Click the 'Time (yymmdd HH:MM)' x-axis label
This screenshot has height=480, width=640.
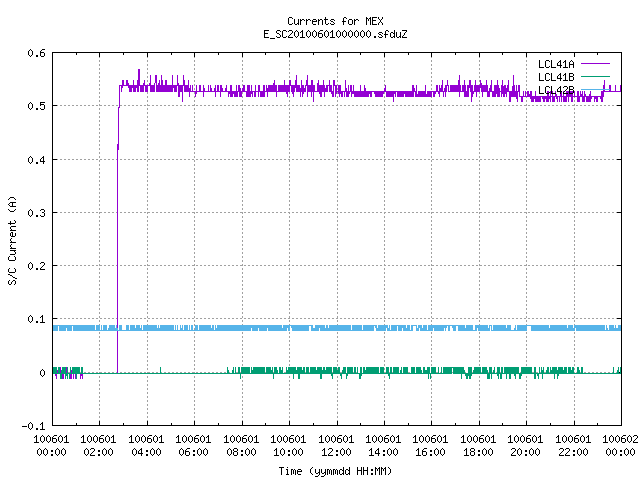[335, 471]
